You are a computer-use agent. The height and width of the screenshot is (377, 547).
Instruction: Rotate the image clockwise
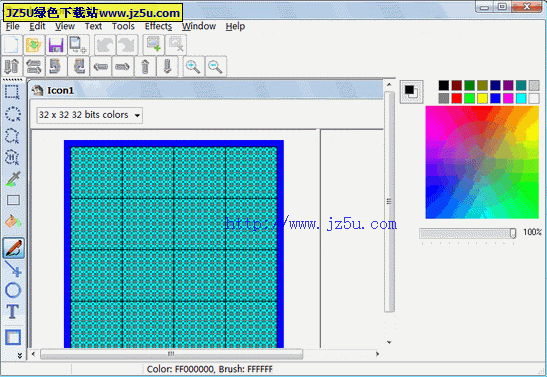[x=79, y=66]
